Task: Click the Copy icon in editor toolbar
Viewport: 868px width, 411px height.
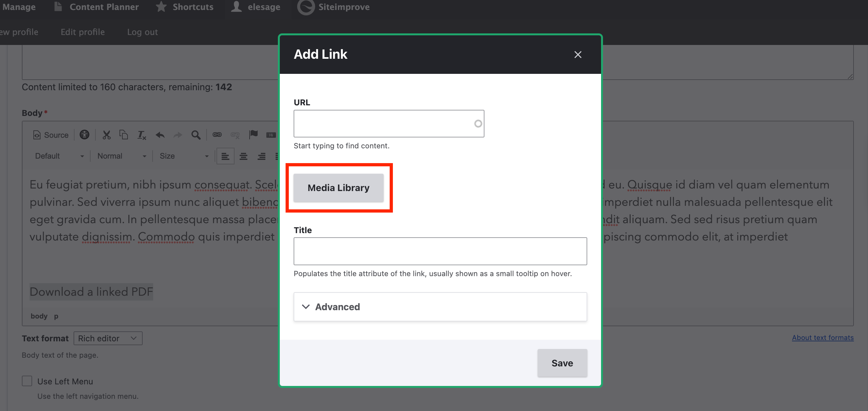Action: pyautogui.click(x=124, y=135)
